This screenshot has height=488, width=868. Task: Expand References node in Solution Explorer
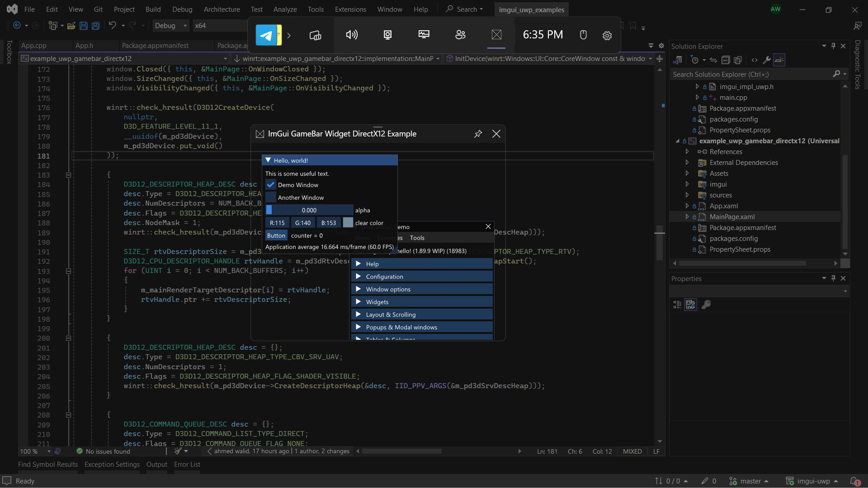tap(687, 152)
